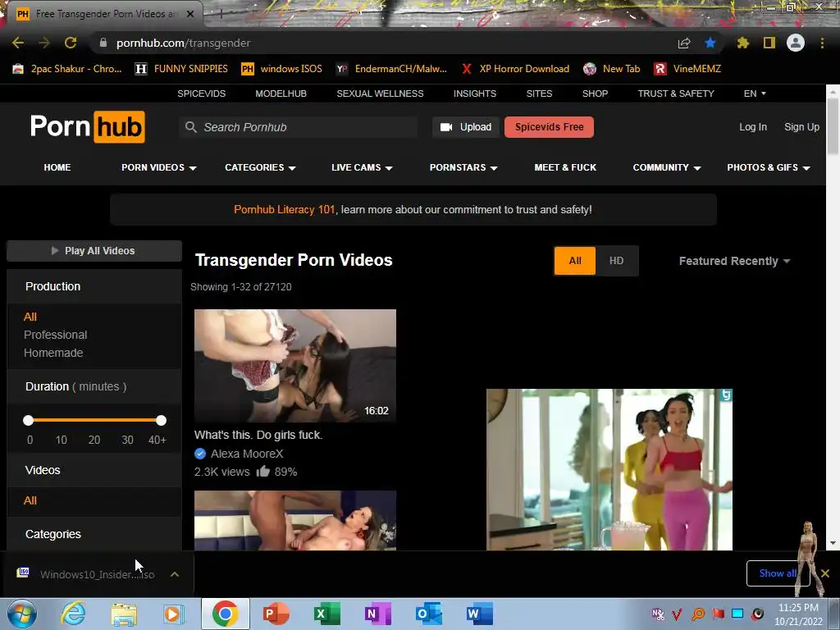The image size is (840, 630).
Task: Open the SEXUAL WELLNESS top link
Action: coord(380,94)
